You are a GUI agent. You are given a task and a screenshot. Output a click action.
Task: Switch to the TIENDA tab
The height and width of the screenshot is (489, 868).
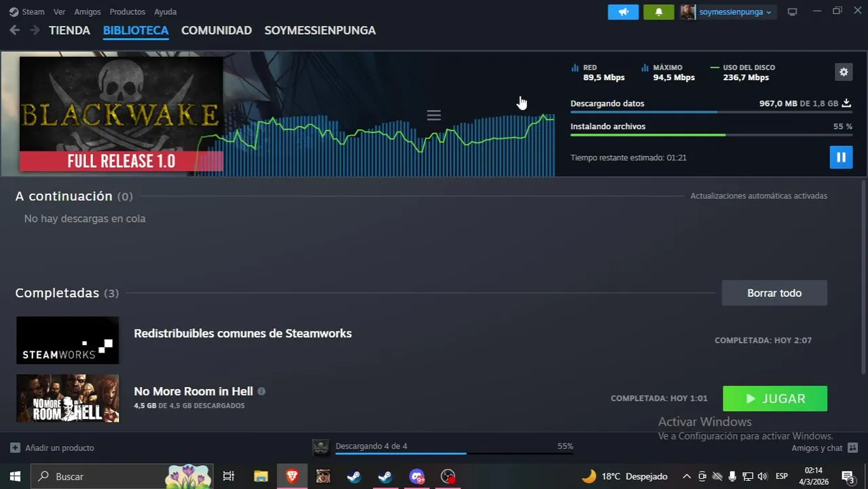69,31
